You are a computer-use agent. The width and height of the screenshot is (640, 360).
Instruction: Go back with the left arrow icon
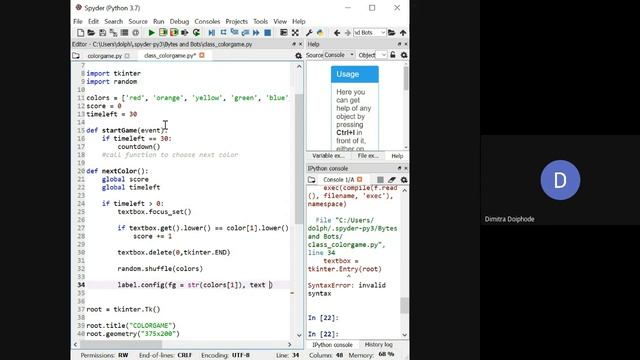pyautogui.click(x=337, y=33)
